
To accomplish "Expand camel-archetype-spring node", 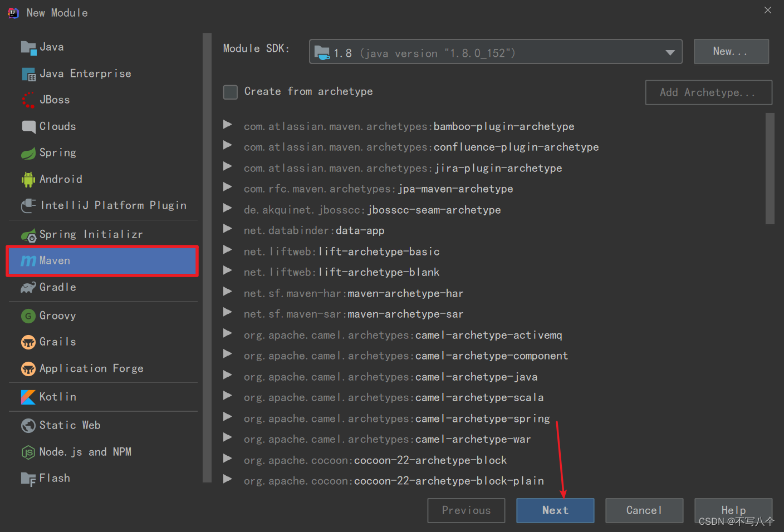I will (227, 416).
